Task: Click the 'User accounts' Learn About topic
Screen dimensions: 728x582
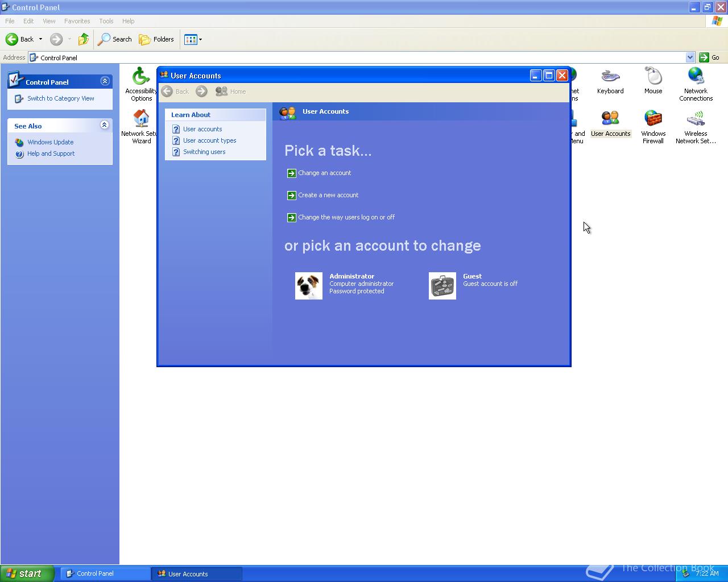Action: coord(202,129)
